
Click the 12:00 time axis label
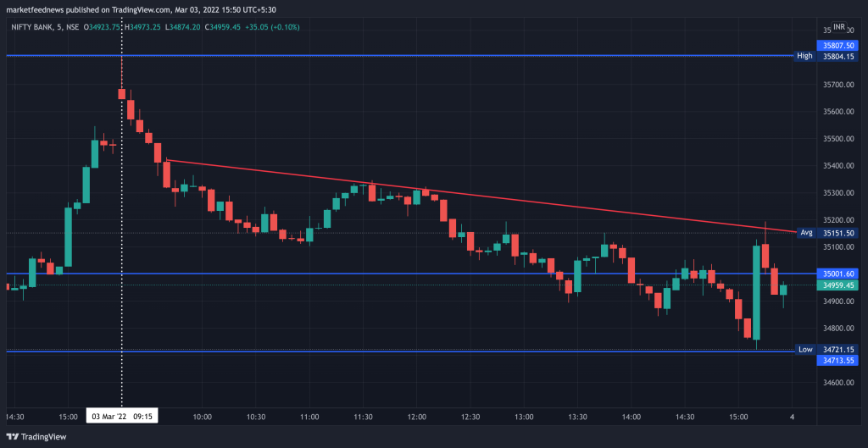tap(417, 417)
